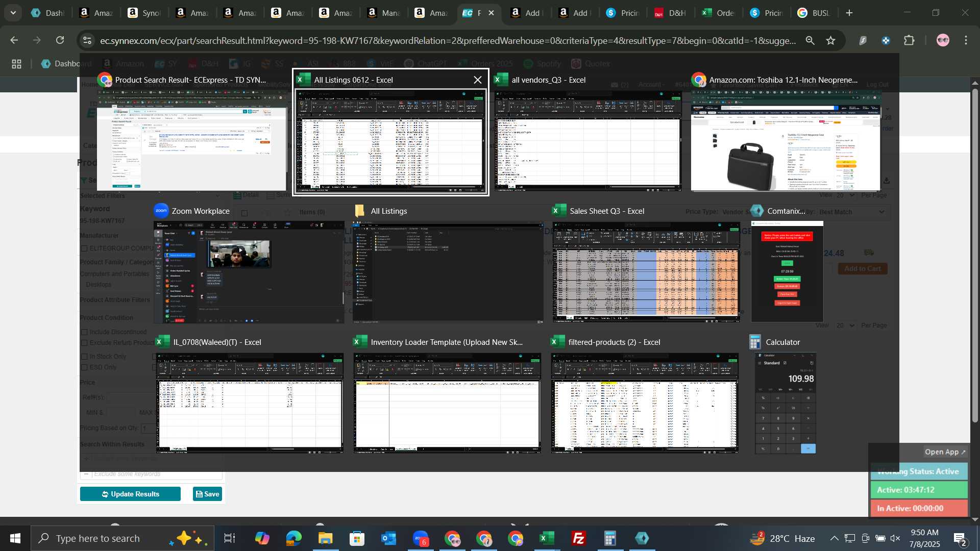This screenshot has height=551, width=980.
Task: Open Microsoft Edge from the taskbar
Action: [x=293, y=538]
